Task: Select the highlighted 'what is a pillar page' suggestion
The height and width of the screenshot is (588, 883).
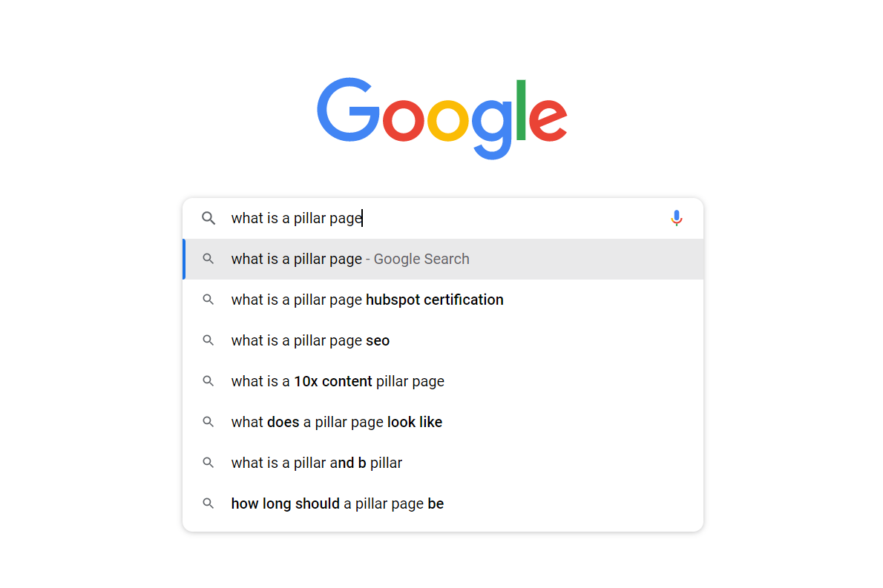Action: (349, 259)
